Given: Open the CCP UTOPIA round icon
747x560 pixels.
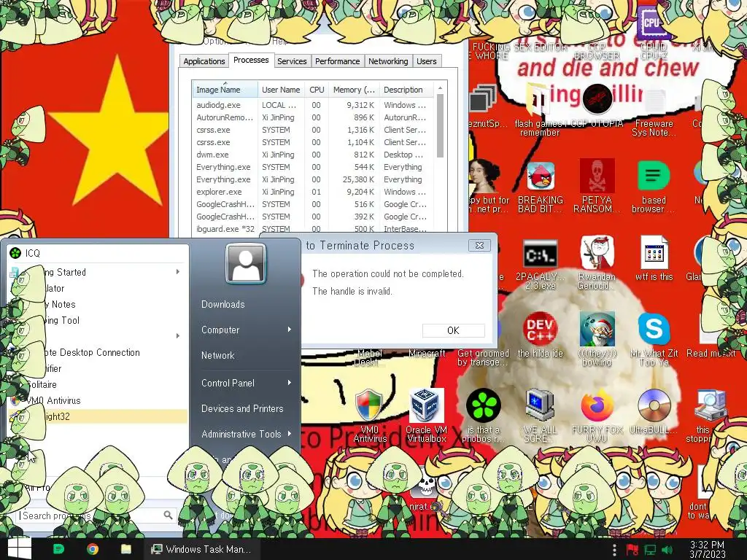Looking at the screenshot, I should pos(597,98).
